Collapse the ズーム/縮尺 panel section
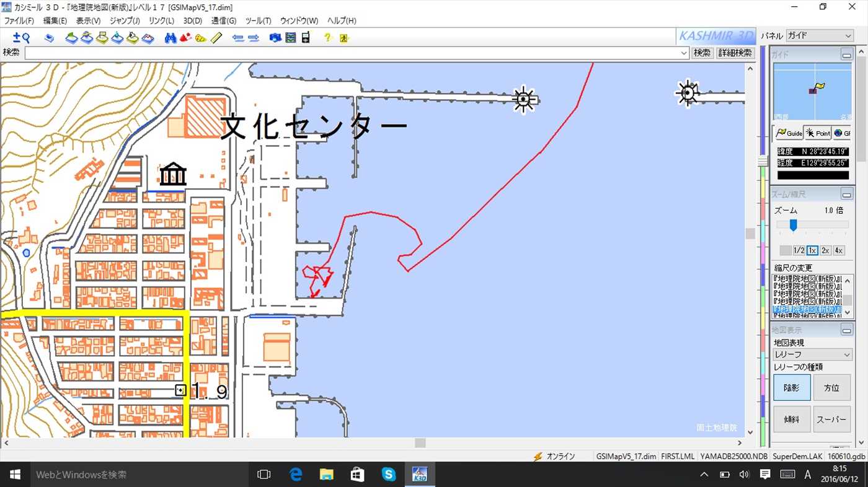The image size is (868, 487). point(847,195)
